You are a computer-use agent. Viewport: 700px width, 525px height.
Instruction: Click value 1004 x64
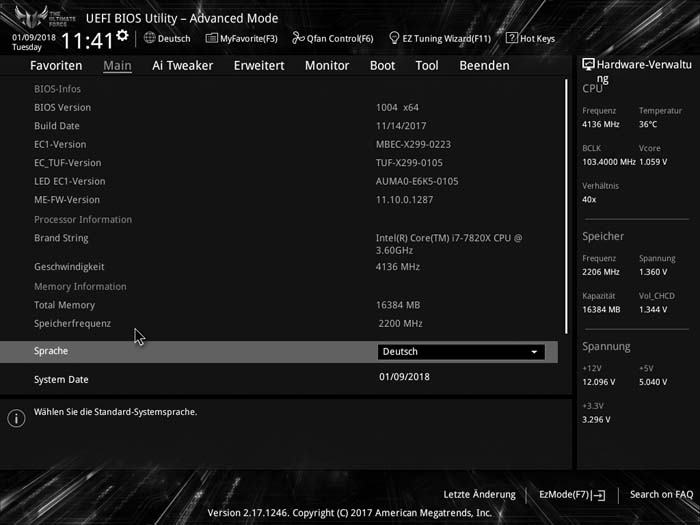coord(397,108)
